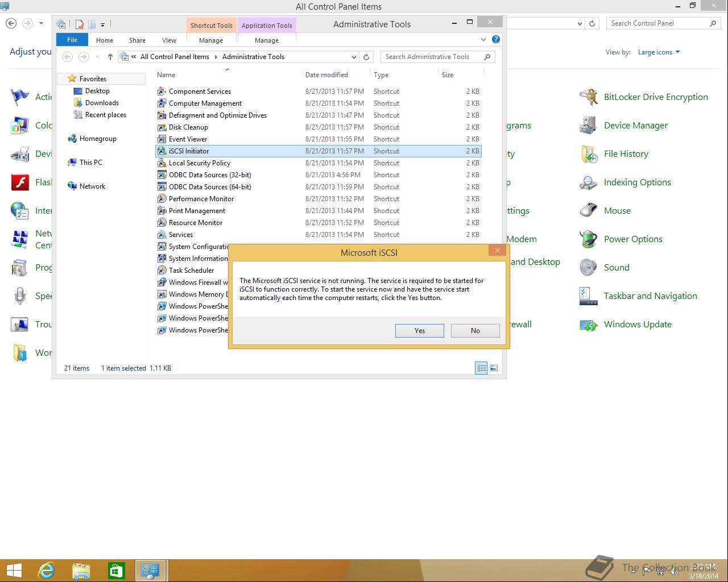The image size is (728, 582).
Task: Open the Sound icon in Control Panel
Action: 589,268
